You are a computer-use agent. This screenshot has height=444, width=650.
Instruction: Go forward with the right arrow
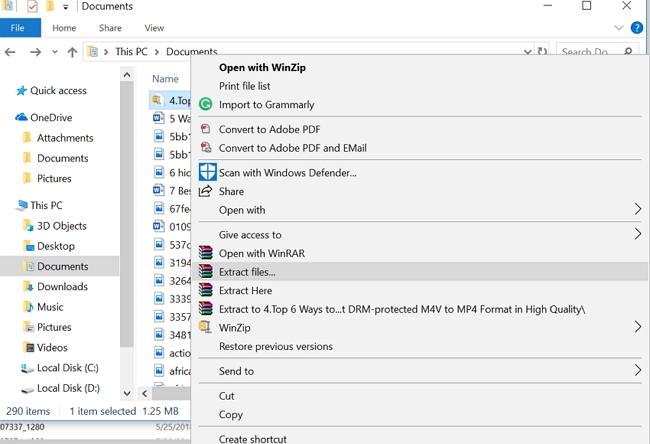[x=36, y=52]
